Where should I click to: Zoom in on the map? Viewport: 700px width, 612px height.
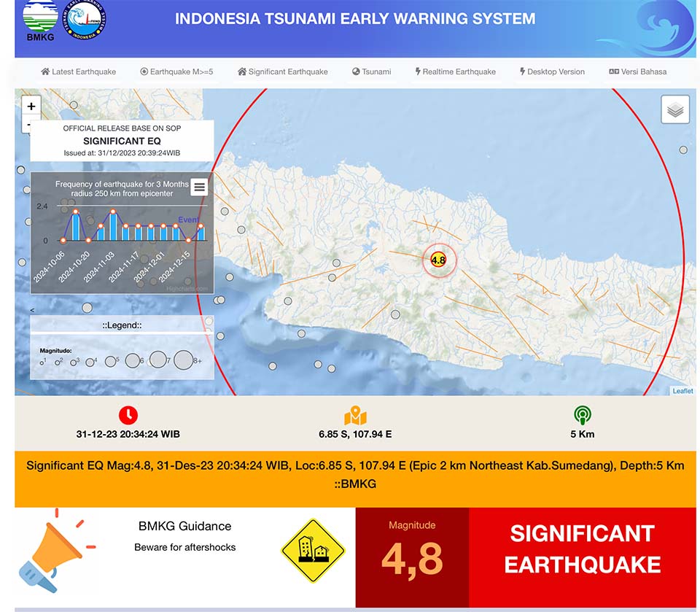[31, 106]
